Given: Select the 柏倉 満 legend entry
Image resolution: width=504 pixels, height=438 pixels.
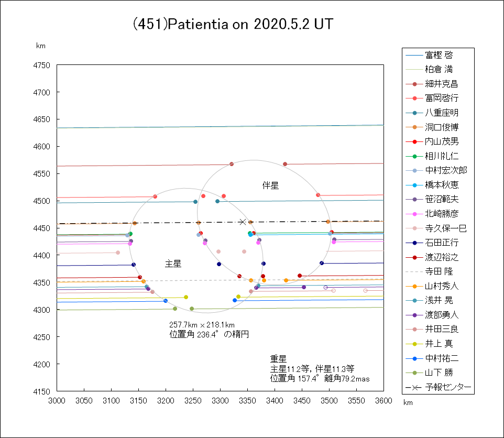Looking at the screenshot, I should pos(439,69).
